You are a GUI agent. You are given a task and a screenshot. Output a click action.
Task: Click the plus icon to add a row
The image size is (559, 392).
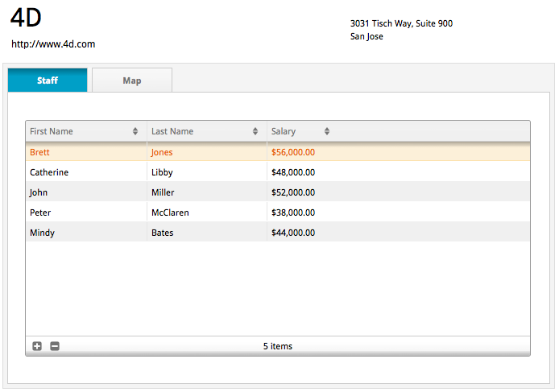[37, 346]
